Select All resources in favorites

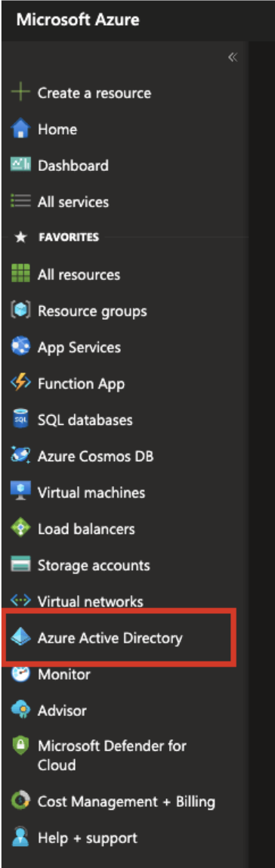pyautogui.click(x=79, y=274)
